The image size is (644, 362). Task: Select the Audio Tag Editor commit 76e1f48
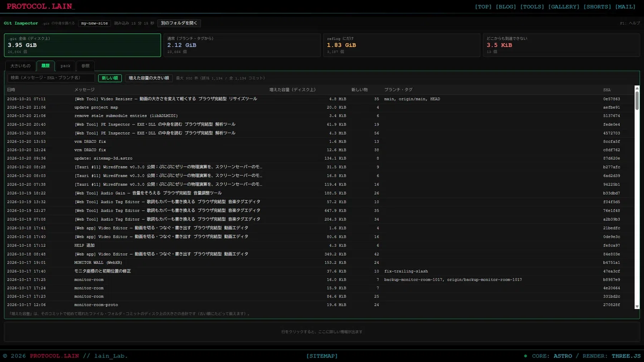(319, 210)
